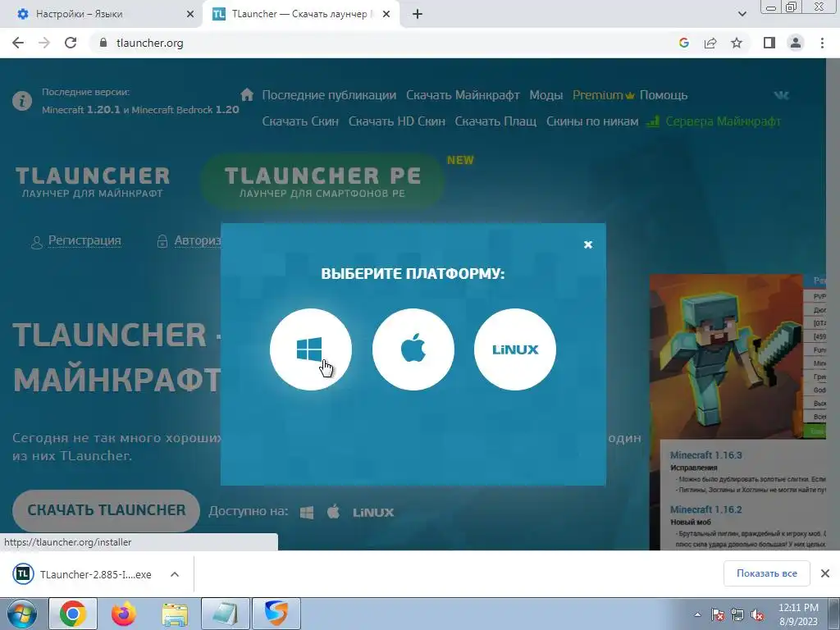This screenshot has width=840, height=630.
Task: Open the Сервера Майнкрафт link
Action: click(714, 121)
